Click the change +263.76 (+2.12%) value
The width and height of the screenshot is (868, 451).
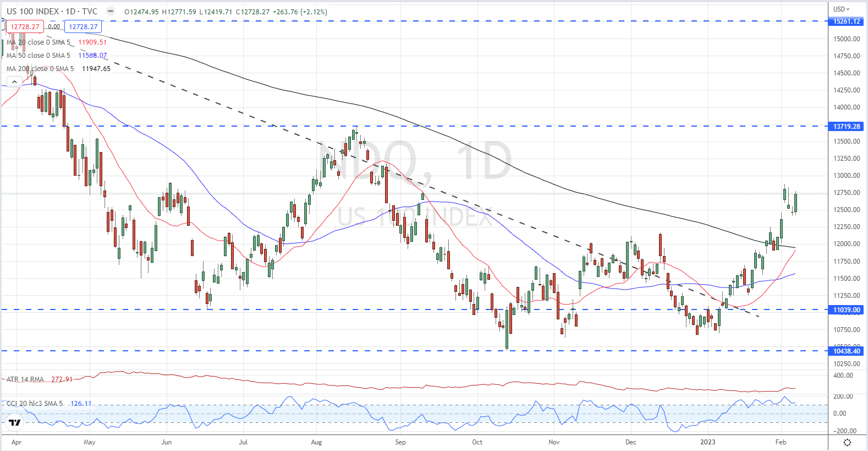(300, 12)
